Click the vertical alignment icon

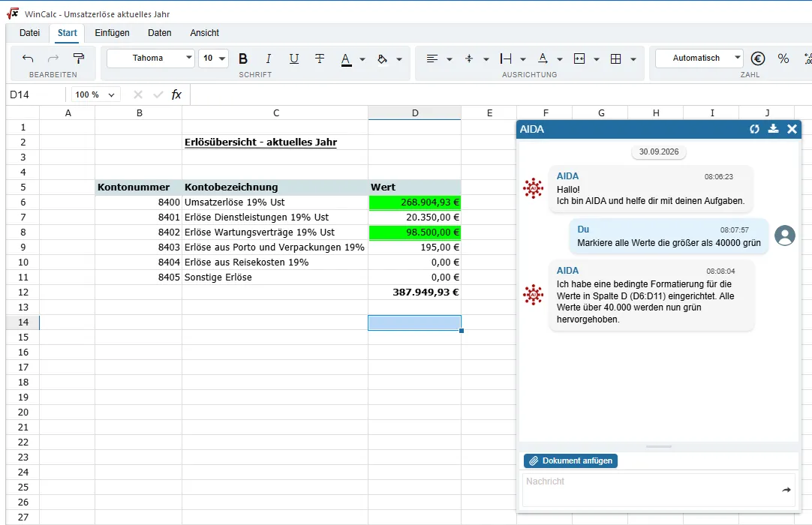pos(469,58)
